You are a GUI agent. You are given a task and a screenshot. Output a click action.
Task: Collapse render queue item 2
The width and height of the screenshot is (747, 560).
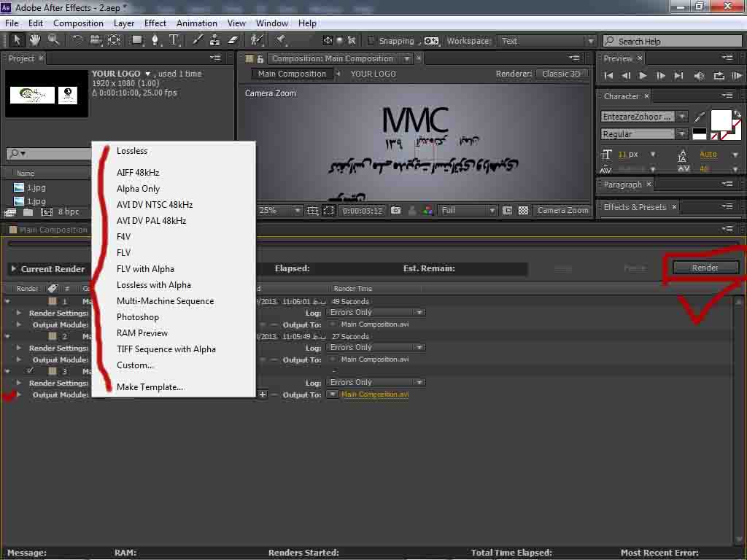pos(7,336)
